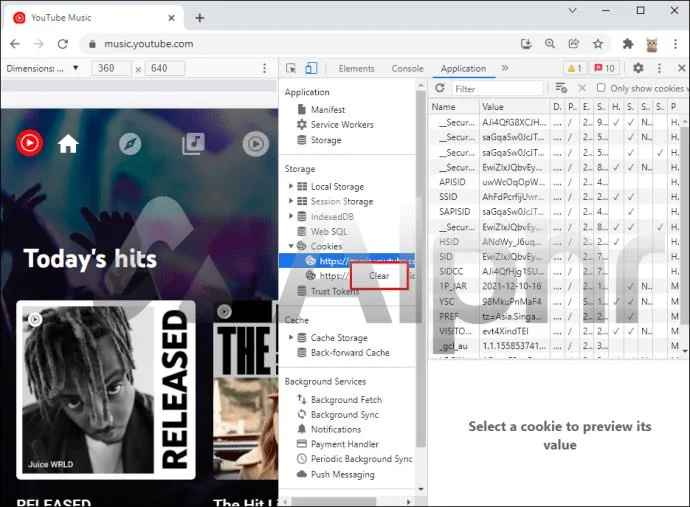
Task: Click the address bar URL music.youtube.com
Action: pyautogui.click(x=148, y=44)
